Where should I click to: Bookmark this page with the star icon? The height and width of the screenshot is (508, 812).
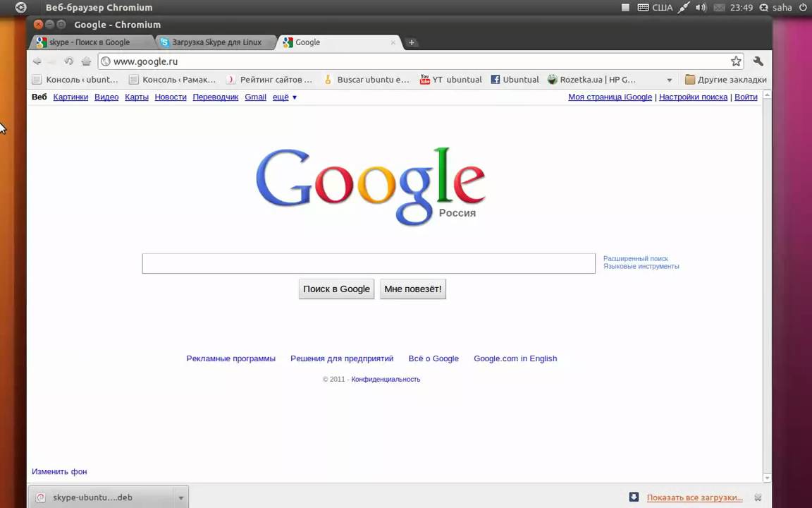click(736, 61)
